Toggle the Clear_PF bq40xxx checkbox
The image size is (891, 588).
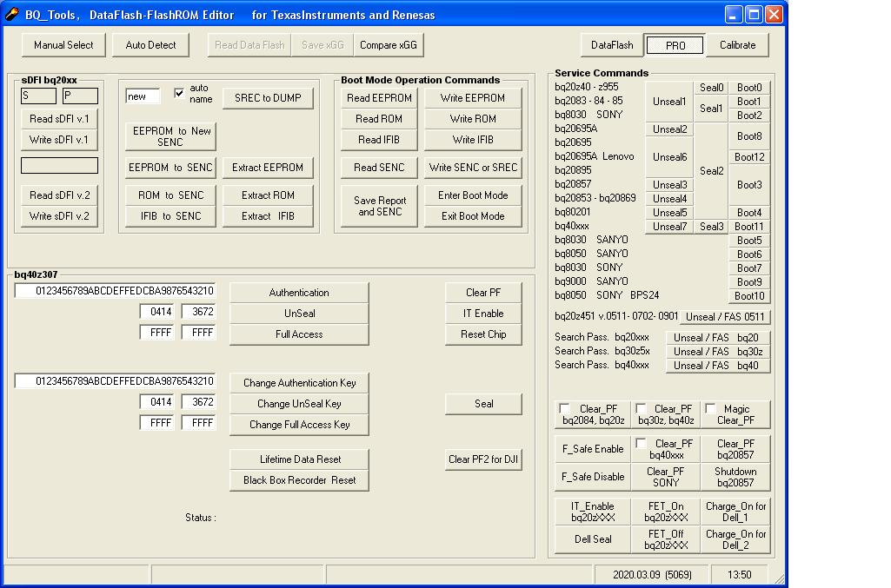[x=641, y=443]
